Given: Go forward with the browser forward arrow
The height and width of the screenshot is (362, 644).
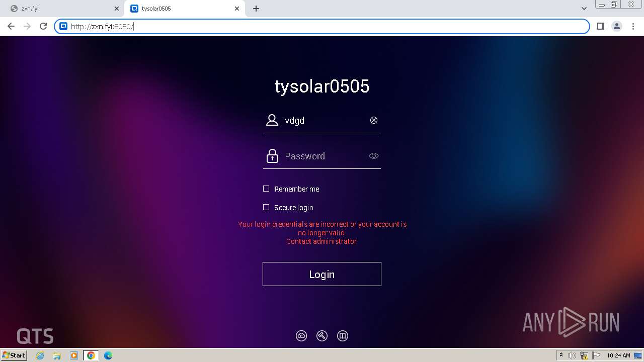Looking at the screenshot, I should (27, 26).
